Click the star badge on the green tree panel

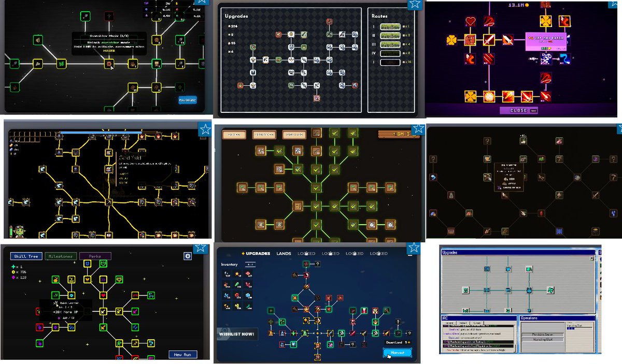click(418, 129)
